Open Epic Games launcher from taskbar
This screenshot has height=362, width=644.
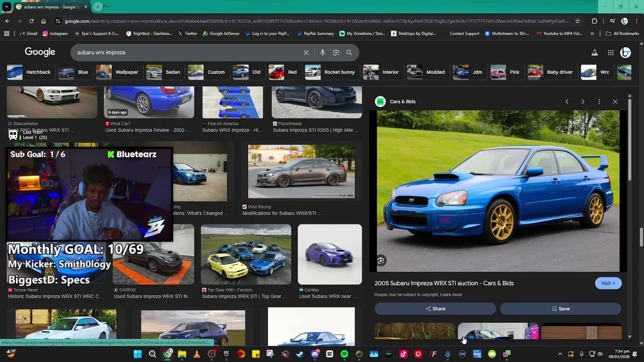(x=226, y=354)
